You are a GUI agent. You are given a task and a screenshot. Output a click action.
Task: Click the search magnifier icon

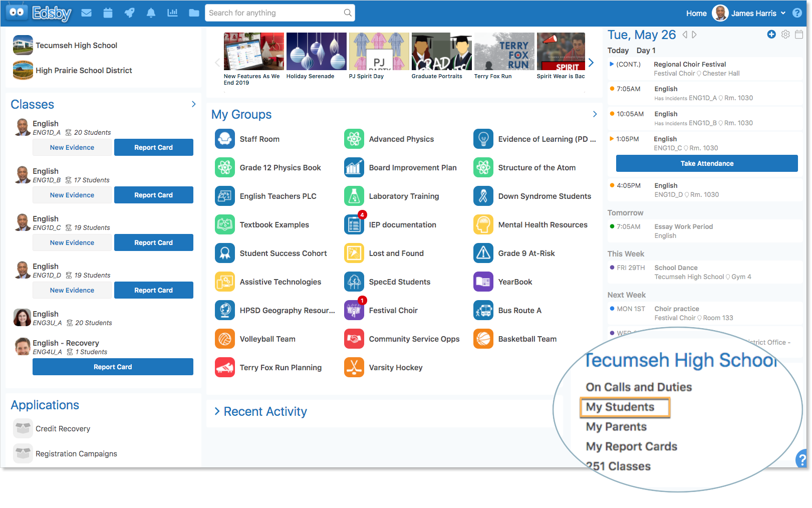click(348, 13)
